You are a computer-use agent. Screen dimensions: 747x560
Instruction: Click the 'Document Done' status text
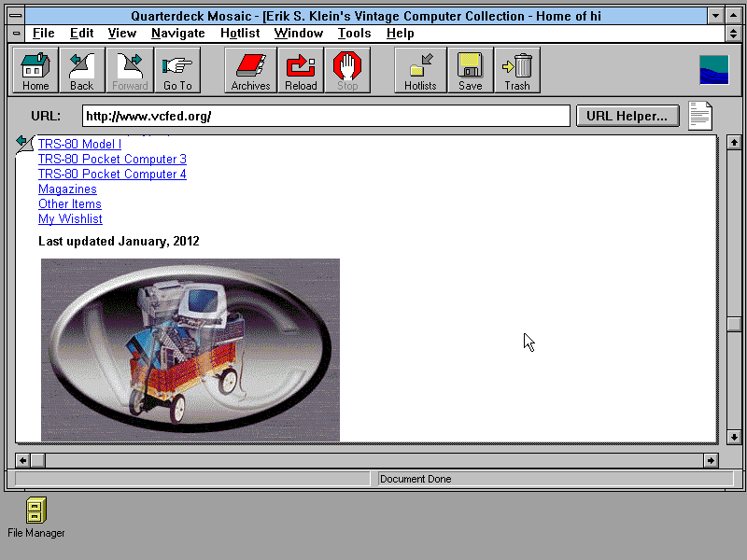tap(416, 479)
